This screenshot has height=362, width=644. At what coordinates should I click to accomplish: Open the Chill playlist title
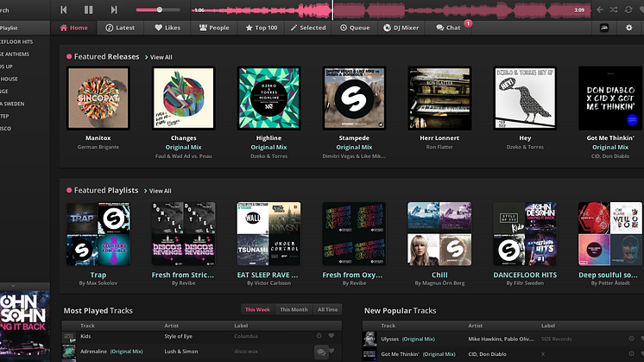[439, 275]
